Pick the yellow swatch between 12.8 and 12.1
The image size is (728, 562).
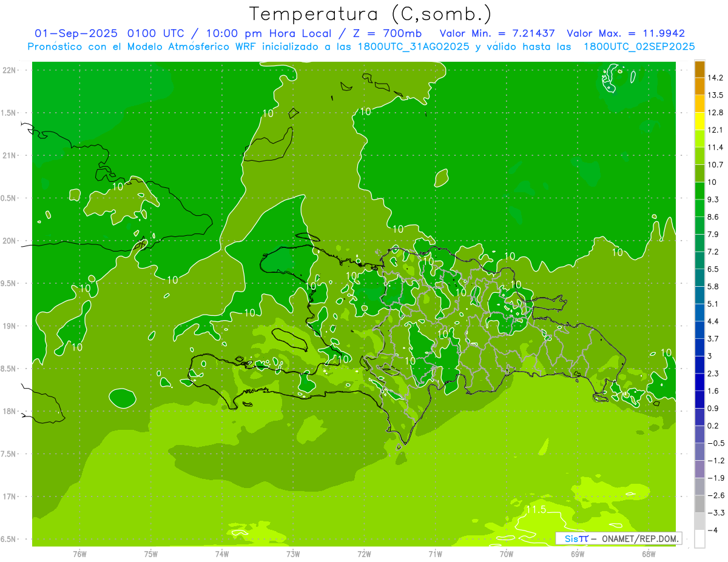coord(699,121)
